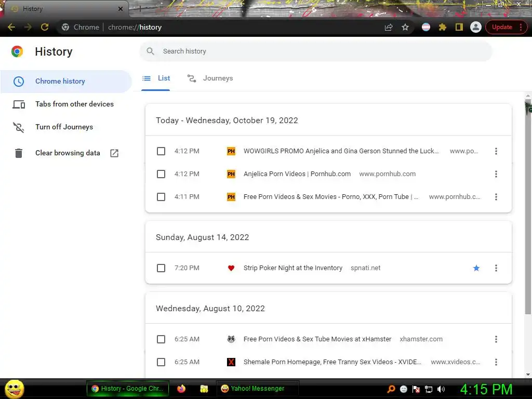532x399 pixels.
Task: Click the flag notification tray icon
Action: coord(416,389)
